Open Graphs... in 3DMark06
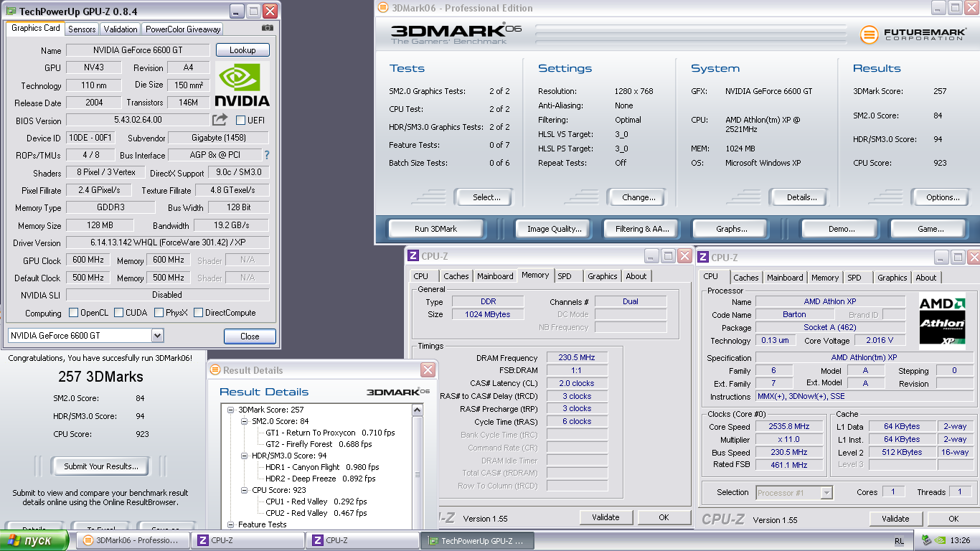Image resolution: width=980 pixels, height=551 pixels. 732,229
